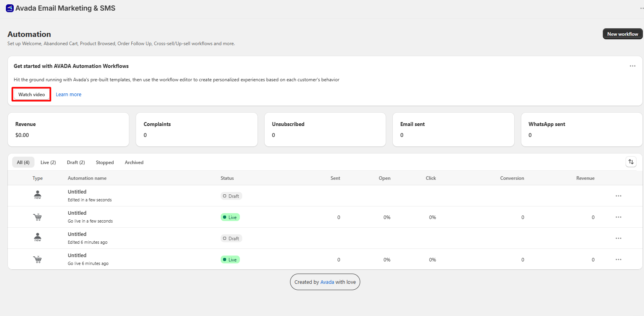Open actions menu for workflow going live in seconds
Viewport: 644px width, 316px height.
pyautogui.click(x=619, y=217)
